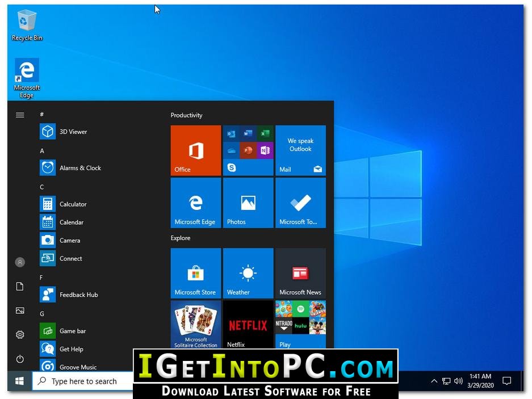Open Documents from the Start rail

tap(20, 287)
